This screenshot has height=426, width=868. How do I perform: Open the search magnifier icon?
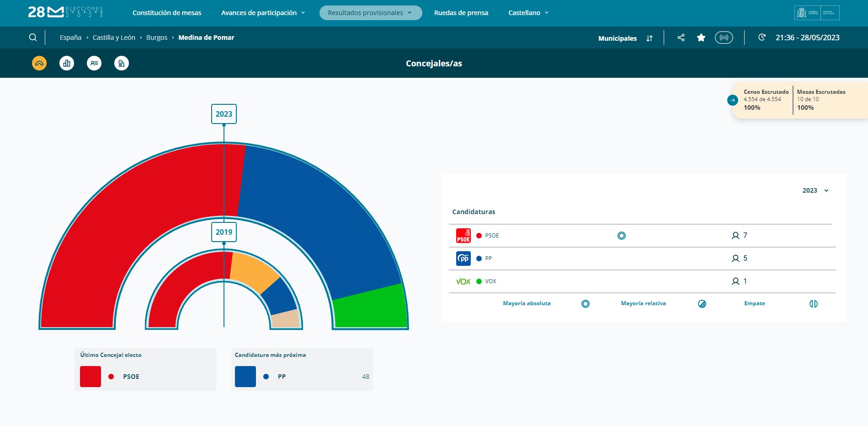click(x=33, y=38)
